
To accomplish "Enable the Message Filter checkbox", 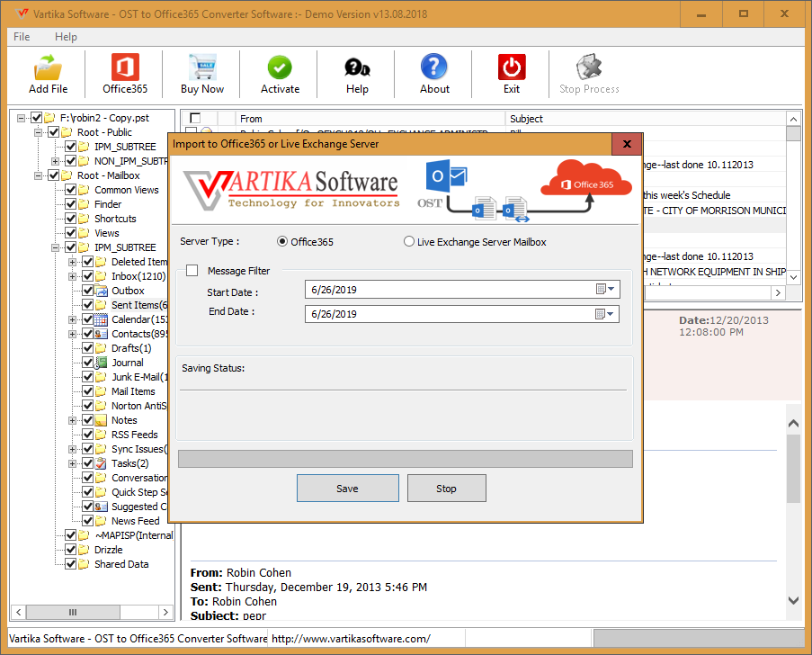I will point(192,271).
